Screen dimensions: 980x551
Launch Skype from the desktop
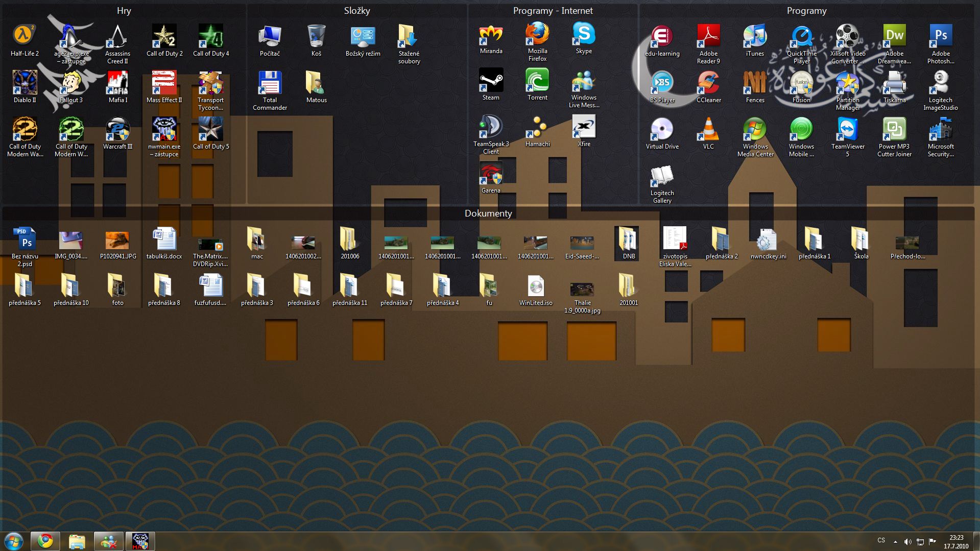coord(584,35)
